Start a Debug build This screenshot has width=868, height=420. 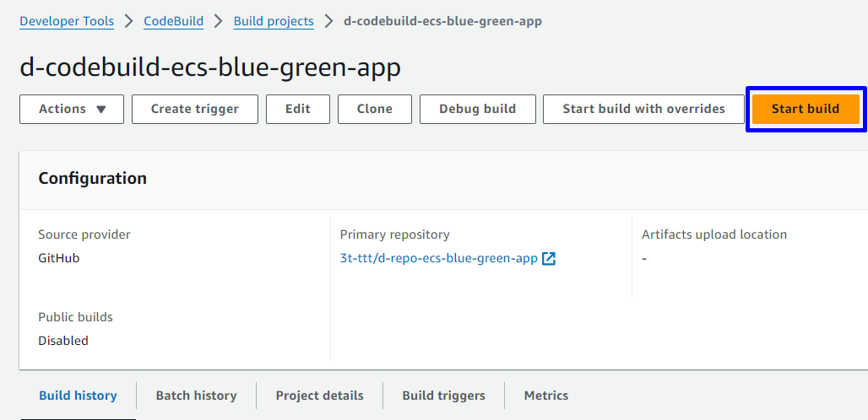[x=477, y=109]
